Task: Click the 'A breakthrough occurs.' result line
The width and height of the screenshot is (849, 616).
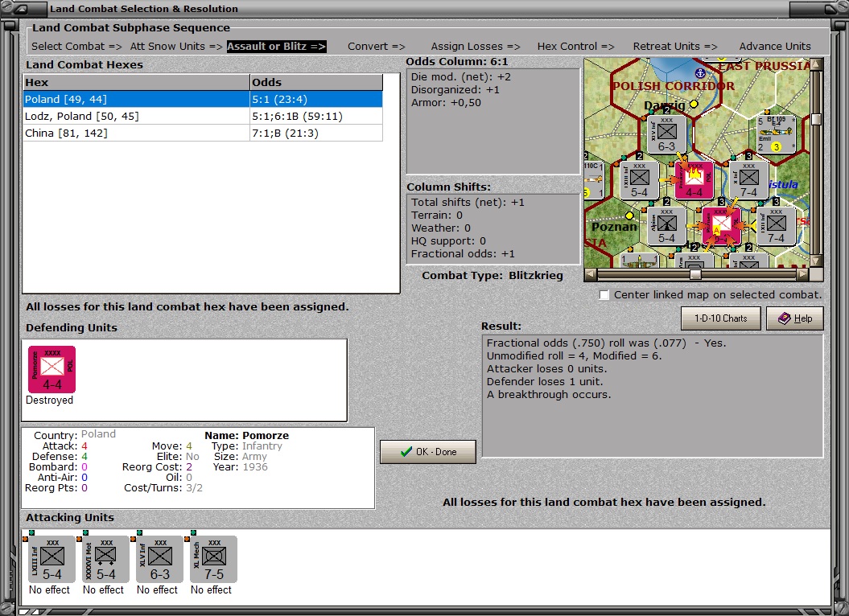Action: coord(549,395)
